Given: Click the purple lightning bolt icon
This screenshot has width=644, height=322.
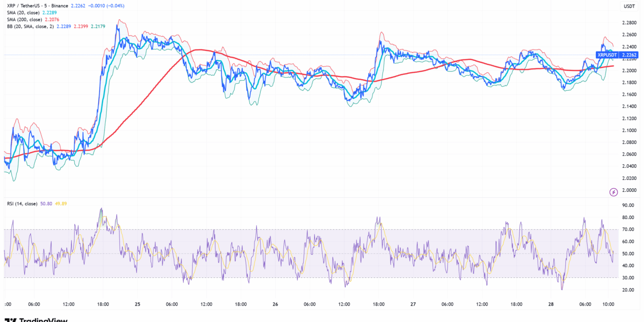Looking at the screenshot, I should click(x=614, y=192).
